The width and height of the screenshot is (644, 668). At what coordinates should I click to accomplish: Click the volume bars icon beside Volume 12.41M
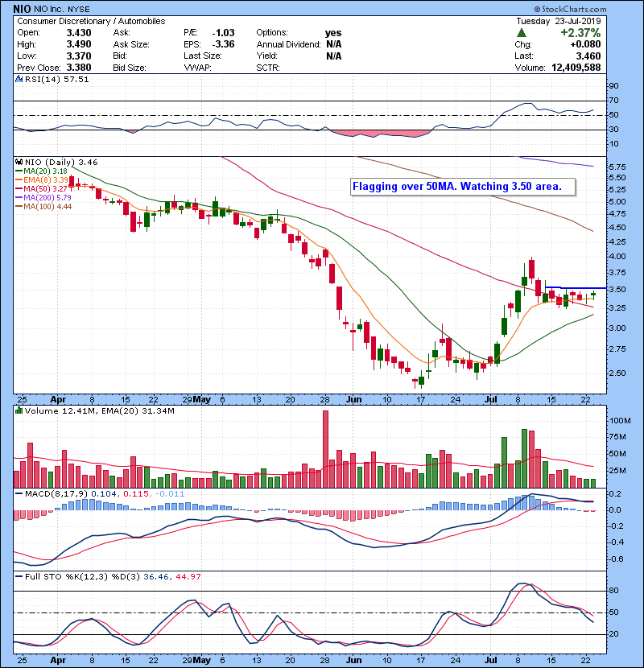(19, 411)
